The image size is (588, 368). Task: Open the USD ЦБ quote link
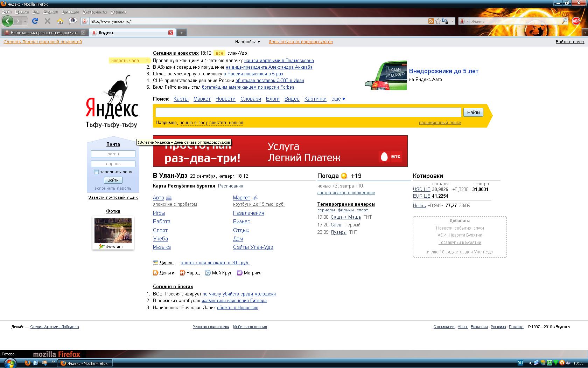pos(421,189)
